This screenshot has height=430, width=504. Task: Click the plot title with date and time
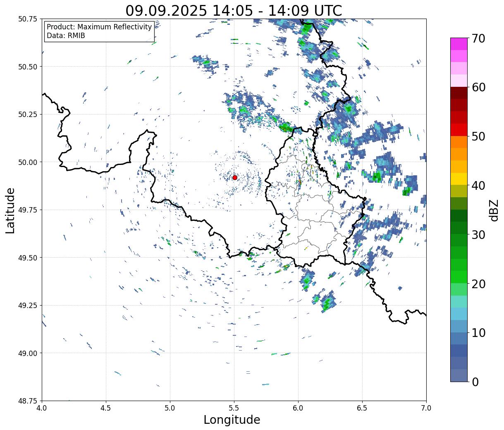click(234, 10)
